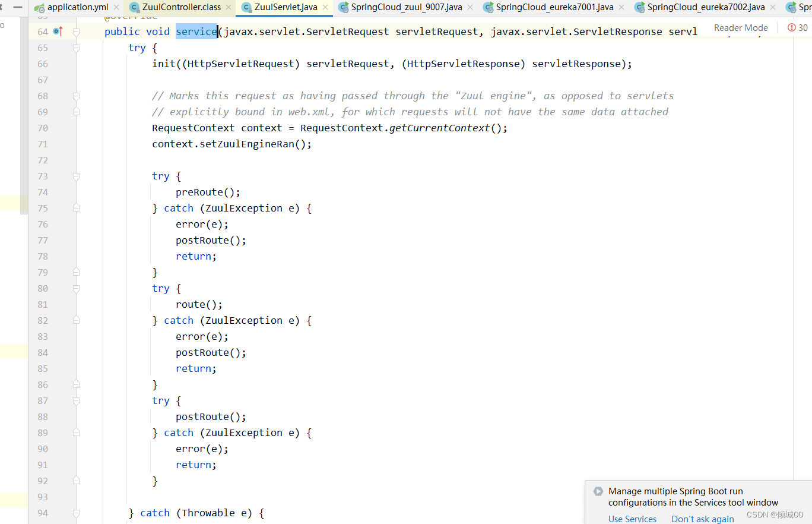812x524 pixels.
Task: Collapse the postRoute try block at line 87
Action: point(76,400)
